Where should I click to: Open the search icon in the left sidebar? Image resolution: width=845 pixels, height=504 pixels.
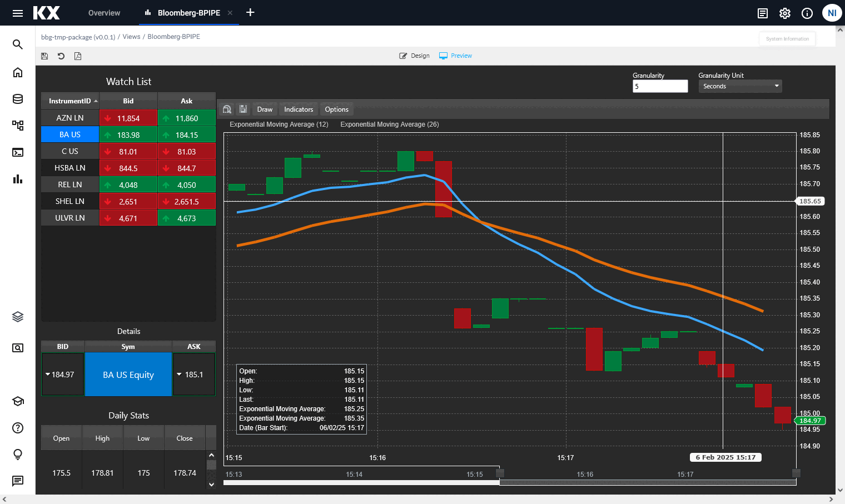point(17,44)
